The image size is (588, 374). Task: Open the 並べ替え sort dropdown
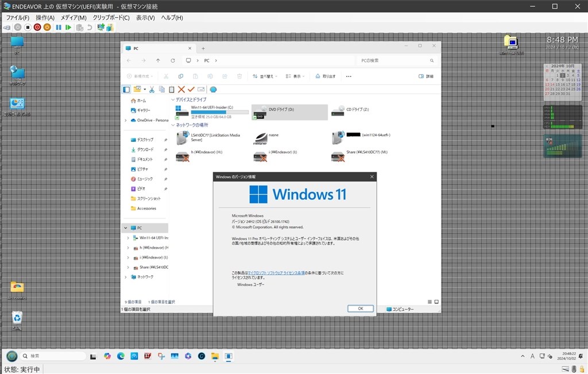pyautogui.click(x=265, y=76)
